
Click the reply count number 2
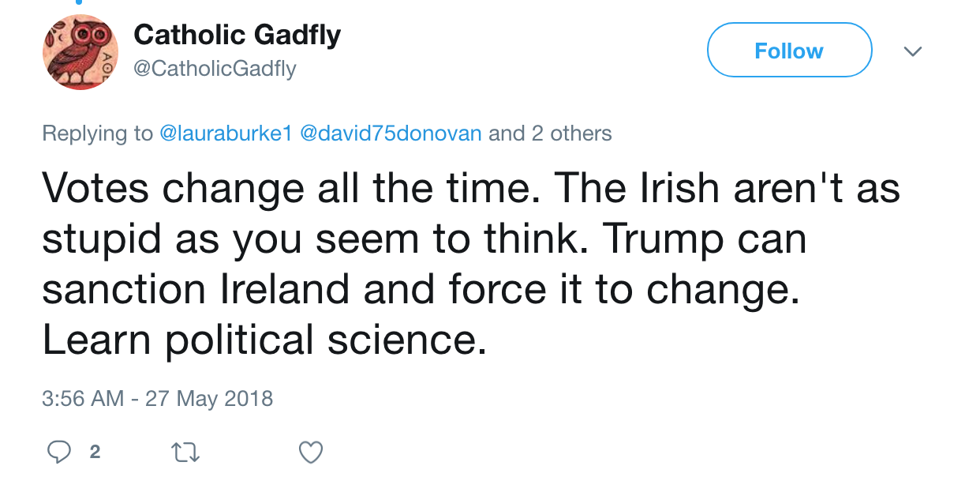coord(95,453)
